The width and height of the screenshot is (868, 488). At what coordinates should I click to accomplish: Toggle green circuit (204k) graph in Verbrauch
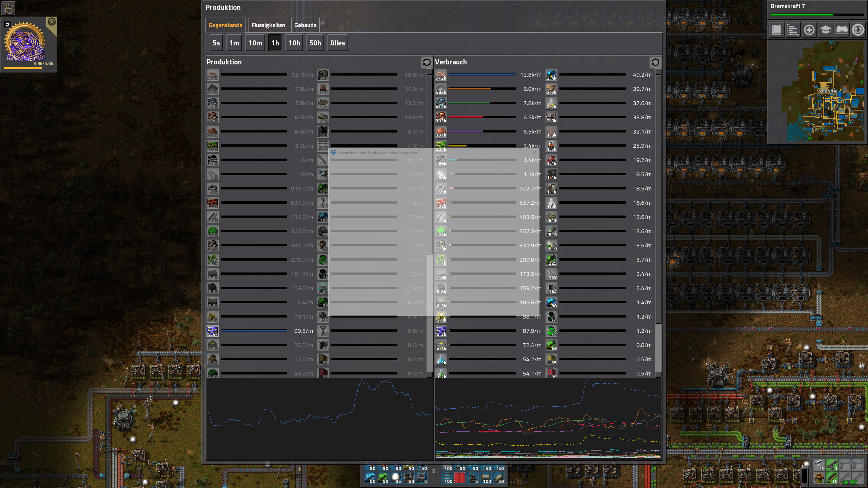coord(441,146)
